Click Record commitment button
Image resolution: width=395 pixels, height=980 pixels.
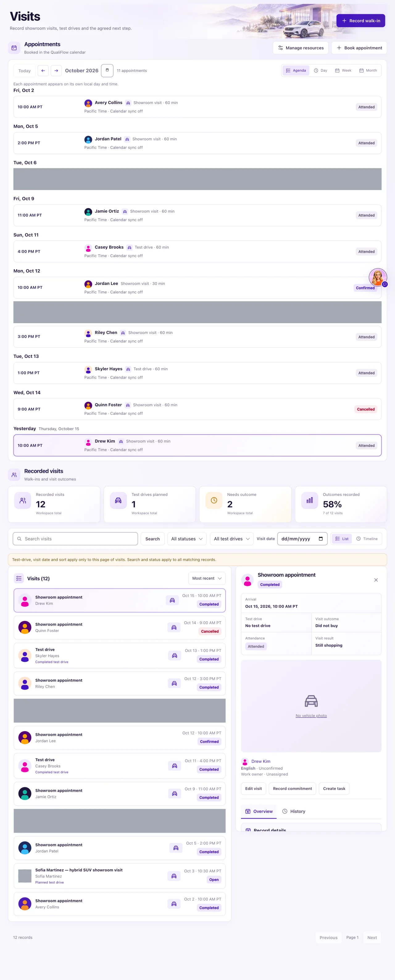292,788
